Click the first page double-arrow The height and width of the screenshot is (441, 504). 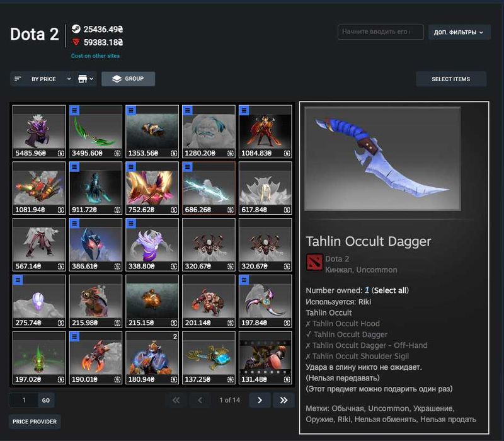pyautogui.click(x=176, y=400)
